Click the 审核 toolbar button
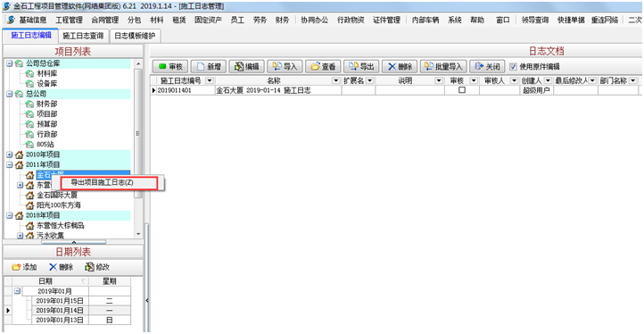 (x=170, y=67)
